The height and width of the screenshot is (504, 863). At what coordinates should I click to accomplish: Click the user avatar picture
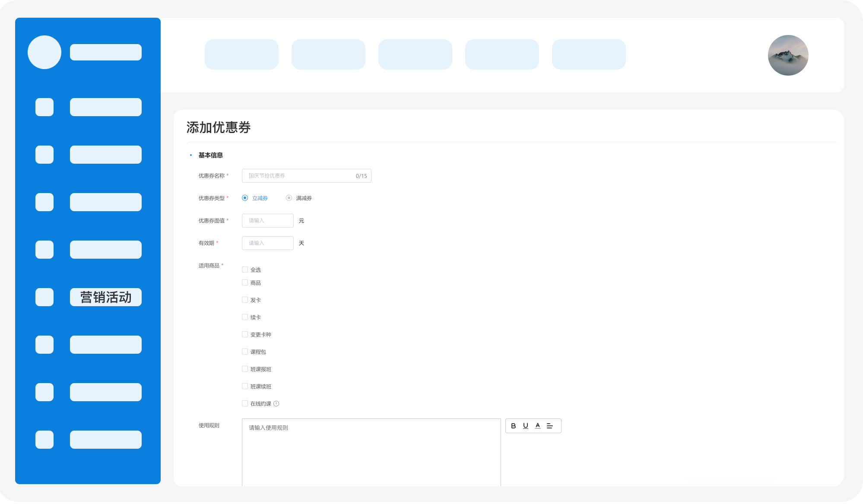click(788, 55)
